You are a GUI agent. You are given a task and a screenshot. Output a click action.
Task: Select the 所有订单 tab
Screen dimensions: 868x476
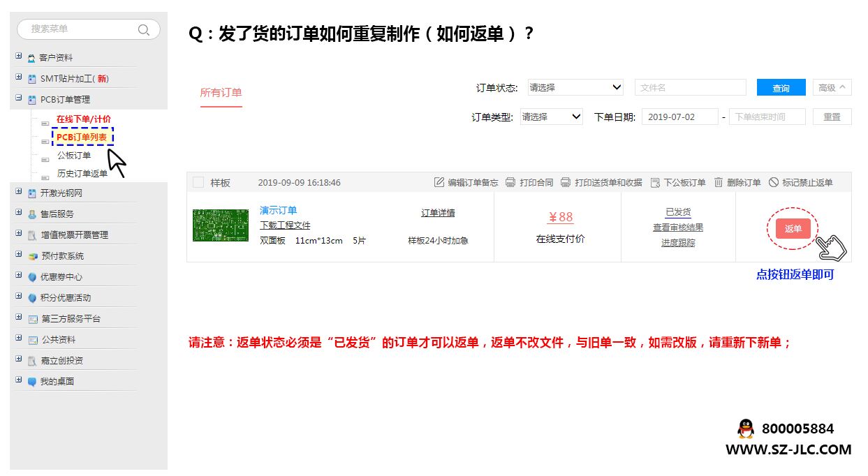click(221, 92)
